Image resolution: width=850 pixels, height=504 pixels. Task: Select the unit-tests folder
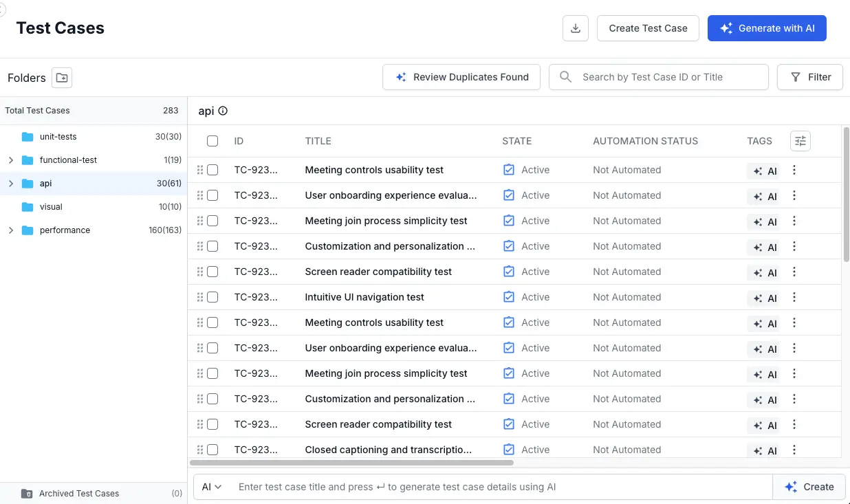click(x=94, y=137)
